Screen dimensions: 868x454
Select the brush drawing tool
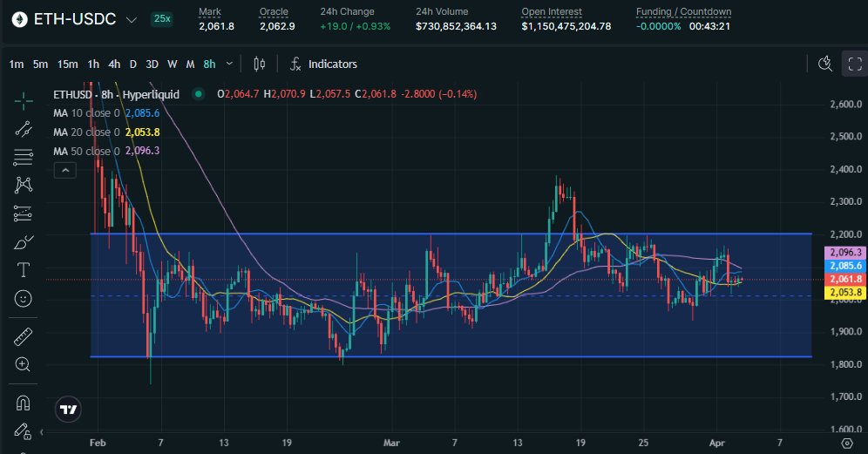24,242
